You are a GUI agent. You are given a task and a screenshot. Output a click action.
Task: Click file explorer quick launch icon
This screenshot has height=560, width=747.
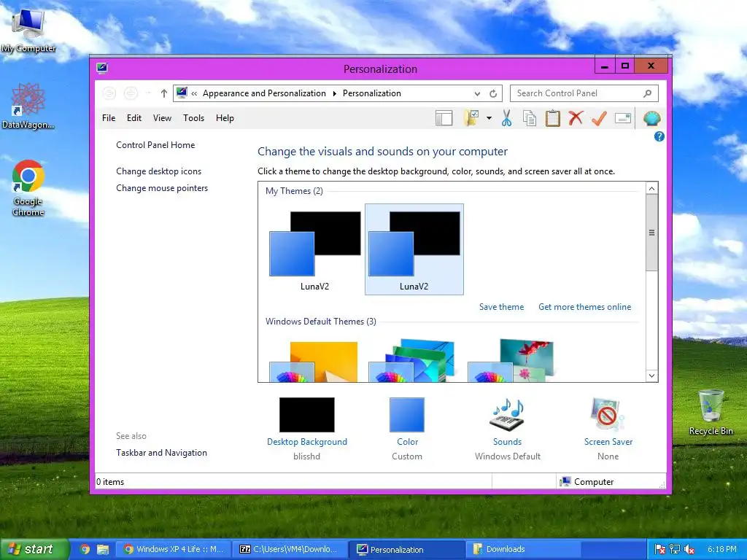click(x=103, y=550)
